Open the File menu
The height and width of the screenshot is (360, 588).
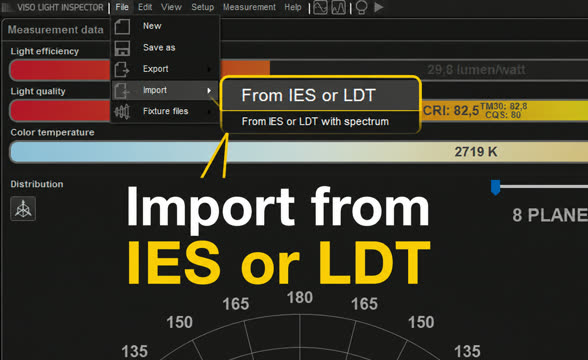coord(122,7)
